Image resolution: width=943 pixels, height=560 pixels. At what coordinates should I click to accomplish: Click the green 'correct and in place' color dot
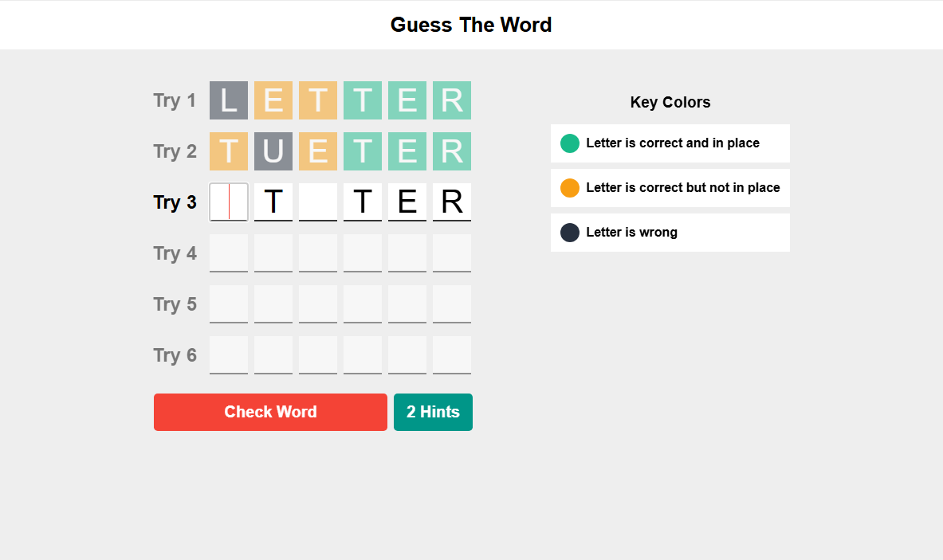point(569,143)
